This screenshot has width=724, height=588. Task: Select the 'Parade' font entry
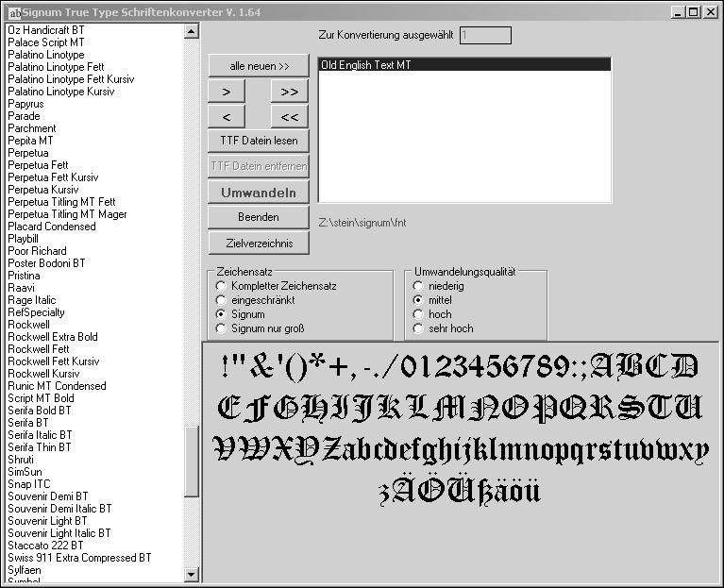[24, 116]
